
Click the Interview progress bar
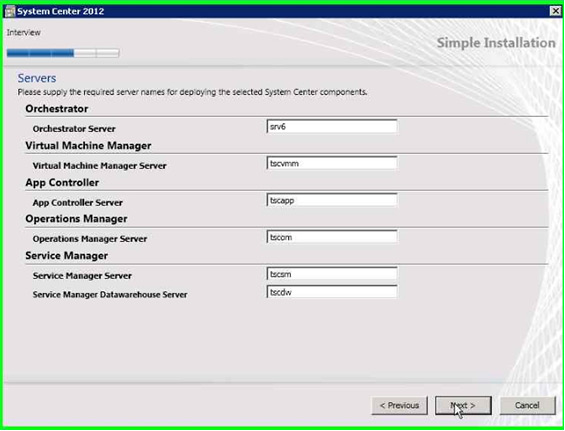click(x=63, y=53)
